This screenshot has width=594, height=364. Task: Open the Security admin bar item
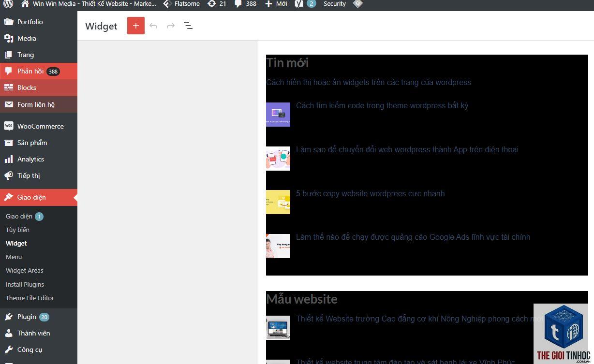(335, 4)
